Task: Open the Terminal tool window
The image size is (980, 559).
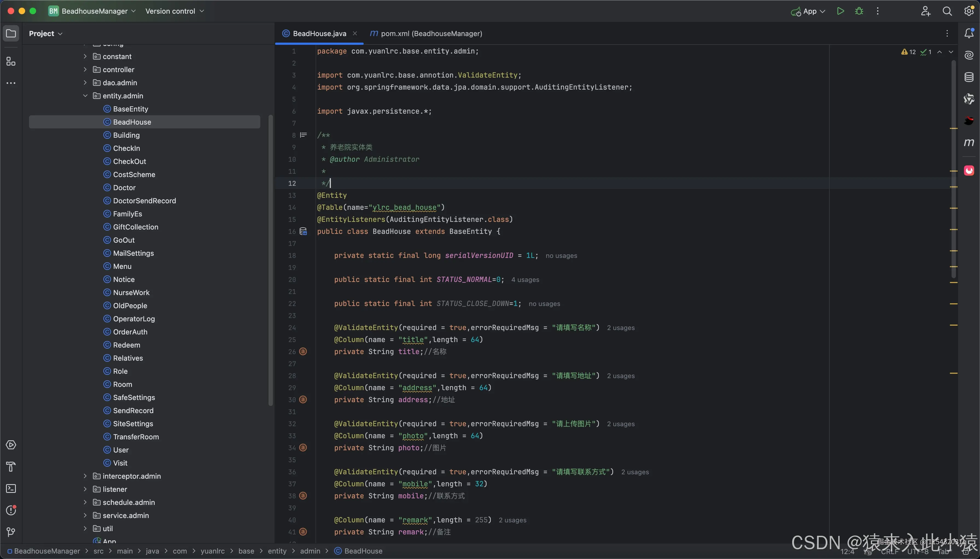Action: click(x=11, y=488)
